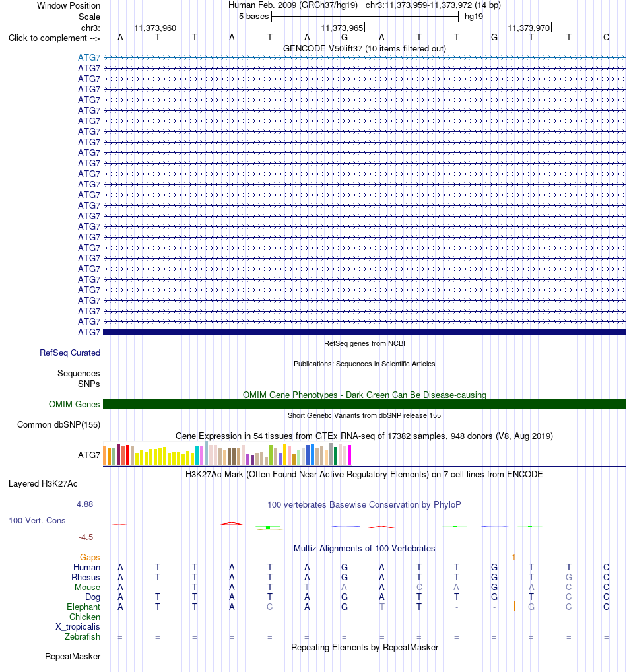Screen dimensions: 627x672
Task: Click the 'Click to complement -->' label
Action: coord(54,38)
